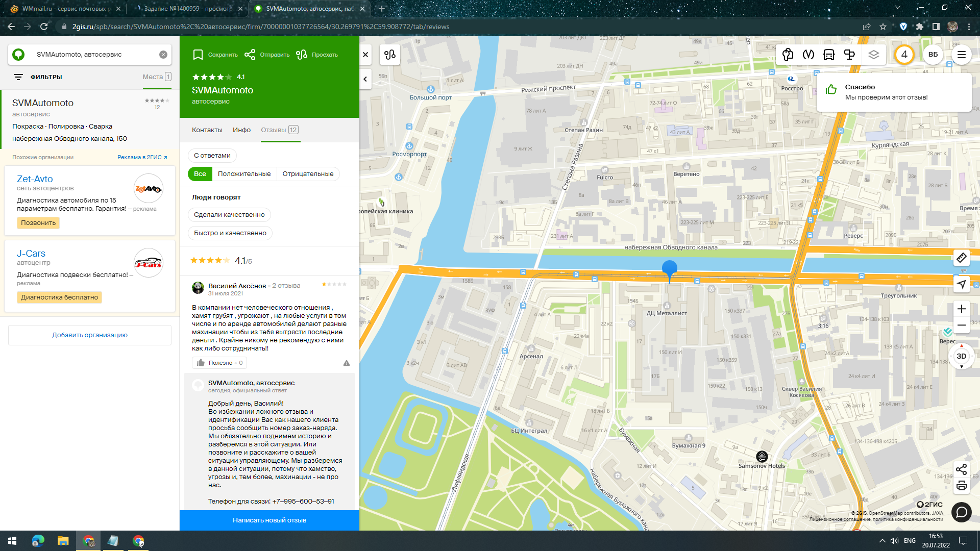
Task: Click the blue location pin on map
Action: pos(670,270)
